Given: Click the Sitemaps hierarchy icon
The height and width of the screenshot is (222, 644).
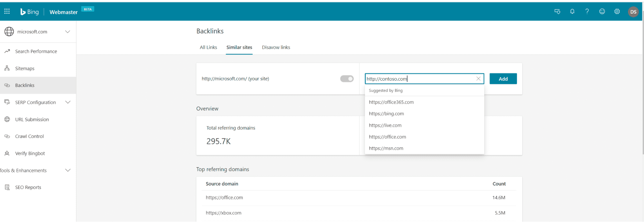Looking at the screenshot, I should [x=7, y=68].
